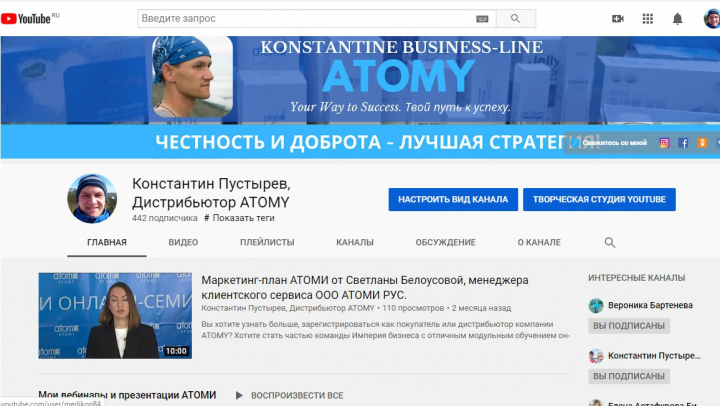This screenshot has height=406, width=720.
Task: Play all via ВОСПРОИЗВЕСТИ ВСЕ
Action: 290,395
